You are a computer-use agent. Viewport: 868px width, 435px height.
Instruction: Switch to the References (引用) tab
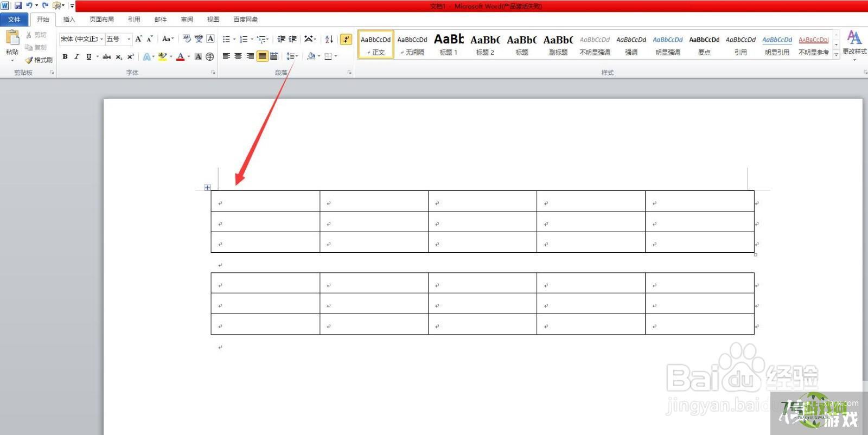(x=134, y=20)
